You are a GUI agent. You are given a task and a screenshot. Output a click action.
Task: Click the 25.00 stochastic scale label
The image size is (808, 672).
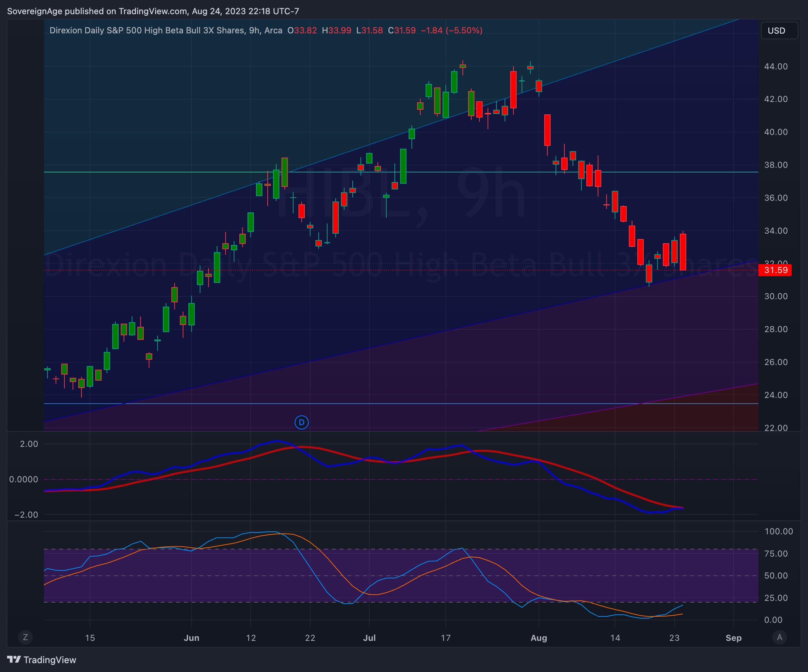pos(776,598)
